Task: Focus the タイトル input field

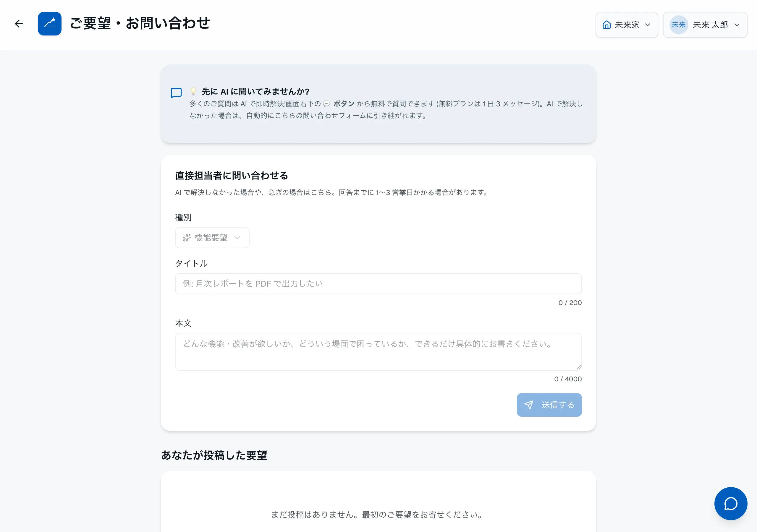Action: [x=378, y=284]
